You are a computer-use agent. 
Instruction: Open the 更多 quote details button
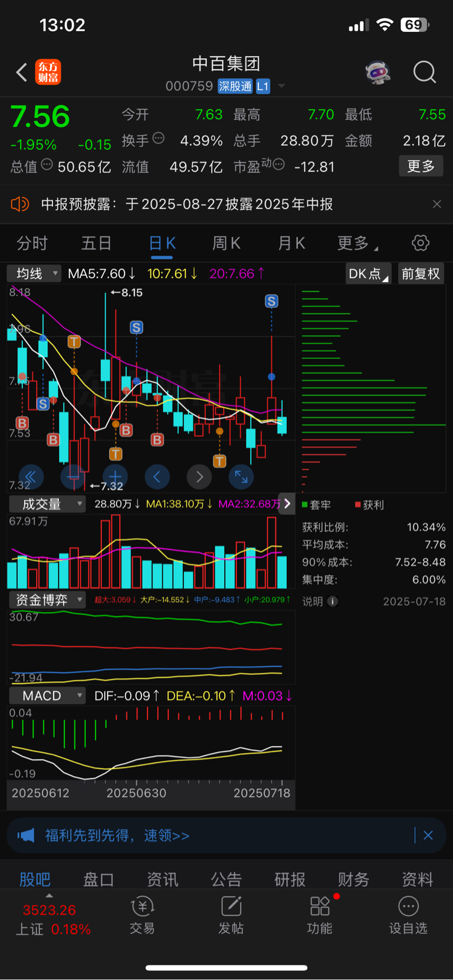pos(421,166)
